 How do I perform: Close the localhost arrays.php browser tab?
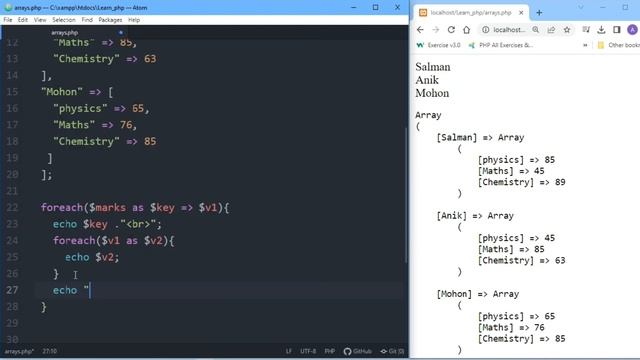point(521,13)
